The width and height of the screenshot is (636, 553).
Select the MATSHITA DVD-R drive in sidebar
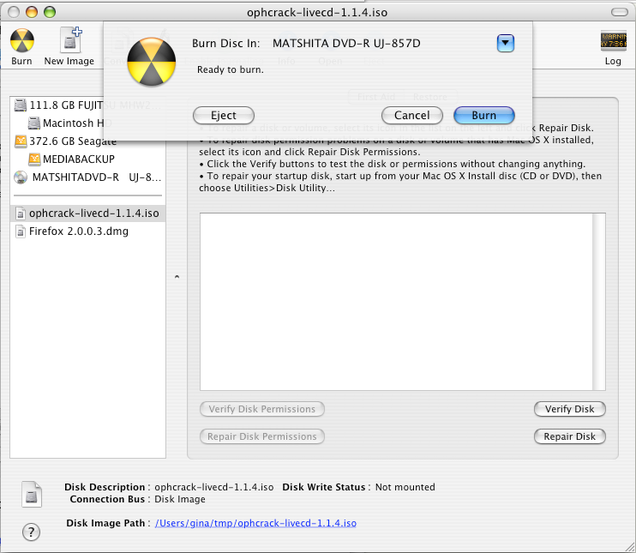point(88,177)
